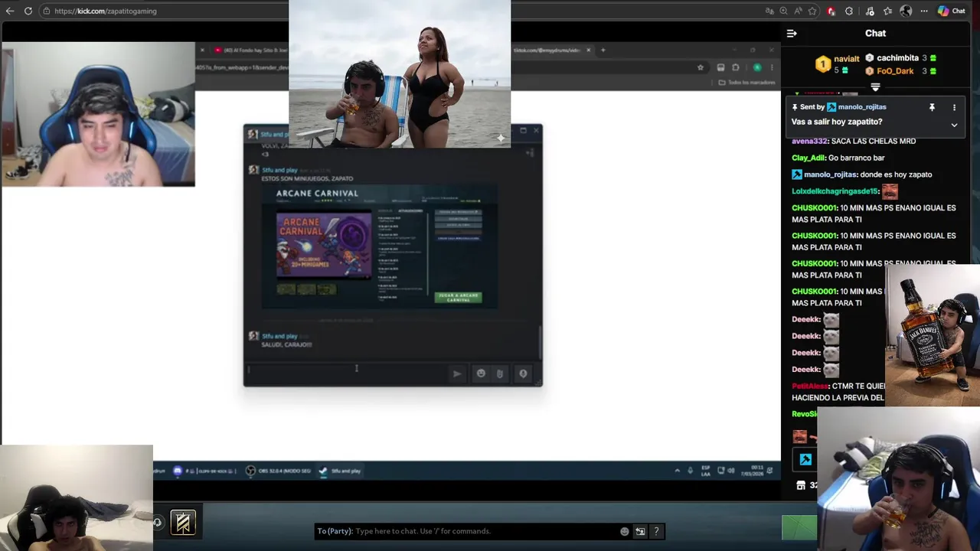
Task: Expand the gift leaderboard arrow
Action: pyautogui.click(x=875, y=87)
